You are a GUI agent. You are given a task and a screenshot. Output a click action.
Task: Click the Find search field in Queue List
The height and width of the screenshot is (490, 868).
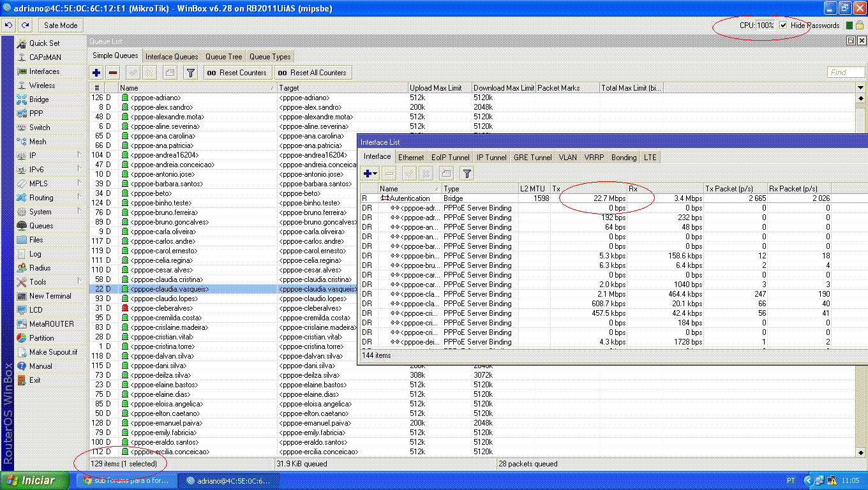[846, 73]
